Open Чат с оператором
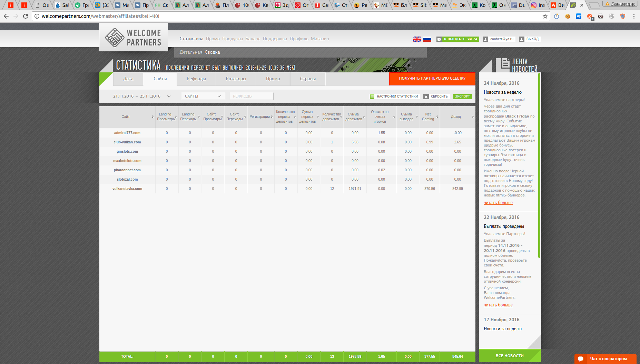 click(605, 359)
